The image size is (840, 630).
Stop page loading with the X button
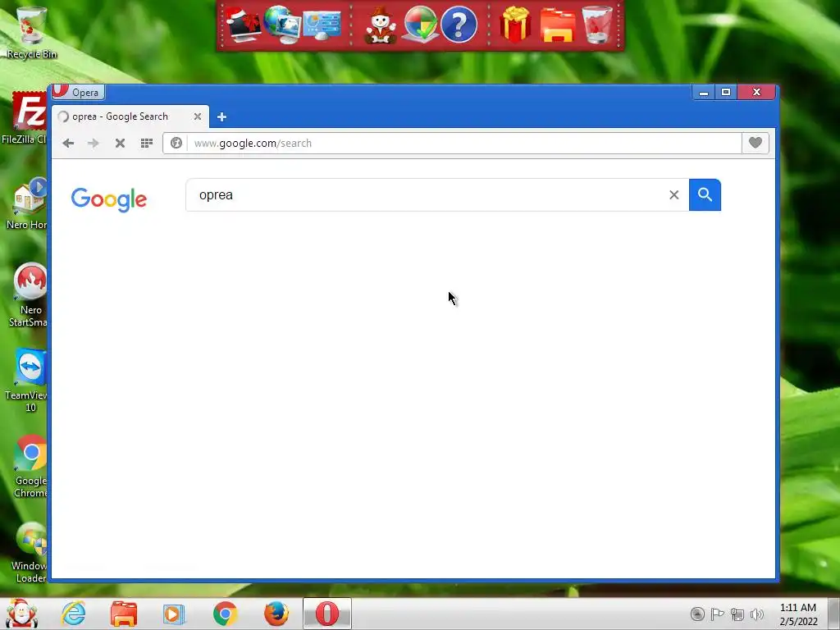click(120, 143)
